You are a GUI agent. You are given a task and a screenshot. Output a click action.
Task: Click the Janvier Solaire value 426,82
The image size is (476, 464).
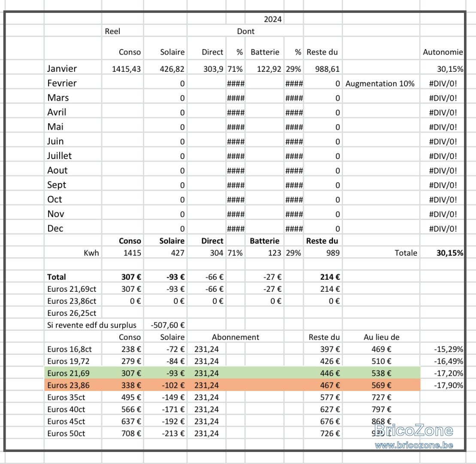165,69
